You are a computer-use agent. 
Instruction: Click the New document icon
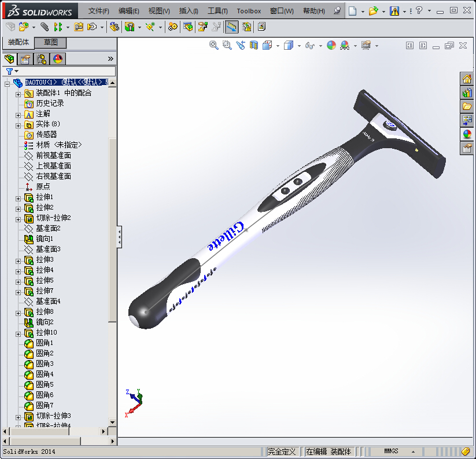[352, 11]
